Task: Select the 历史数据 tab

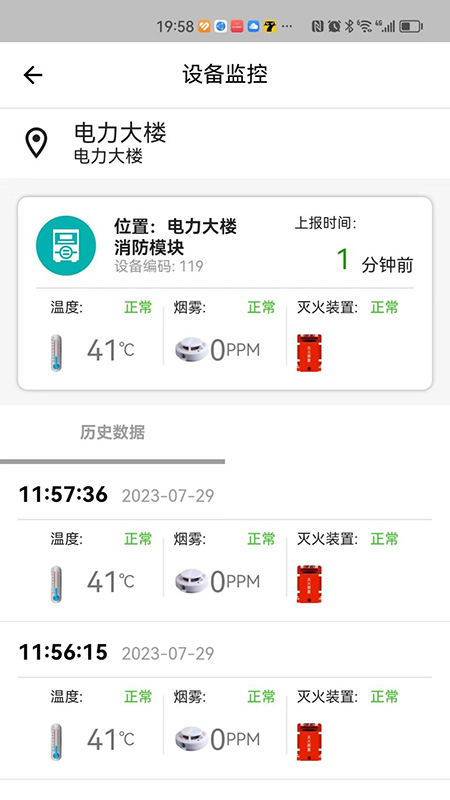Action: tap(112, 433)
